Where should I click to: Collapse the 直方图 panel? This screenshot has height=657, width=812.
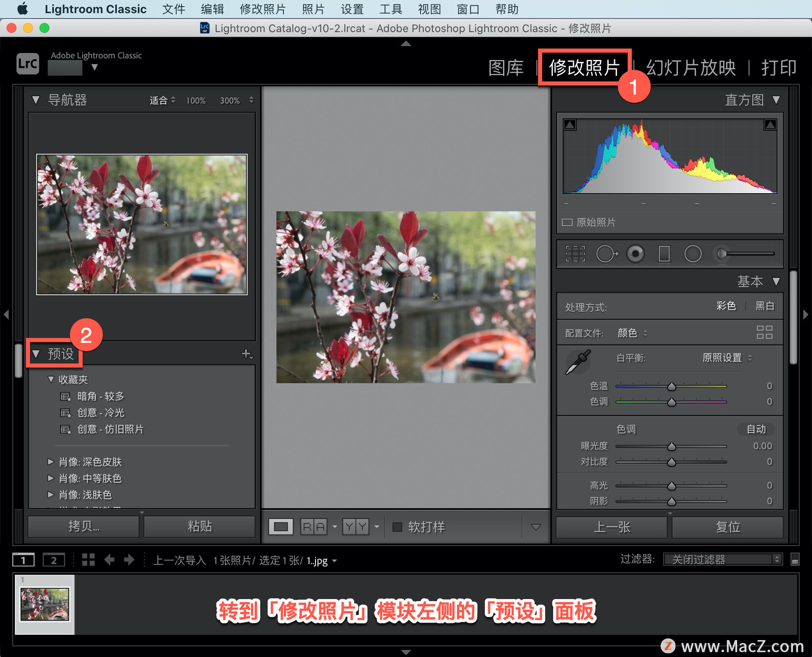click(776, 100)
